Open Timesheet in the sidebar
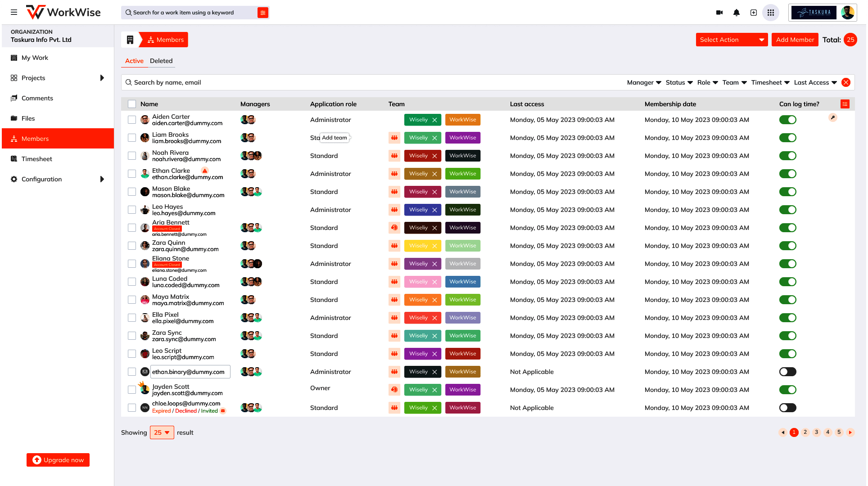The width and height of the screenshot is (868, 486). coord(37,159)
